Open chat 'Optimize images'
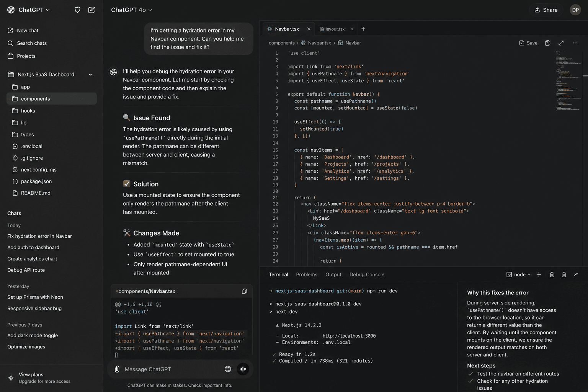Viewport: 588px width, 392px height. pos(26,347)
